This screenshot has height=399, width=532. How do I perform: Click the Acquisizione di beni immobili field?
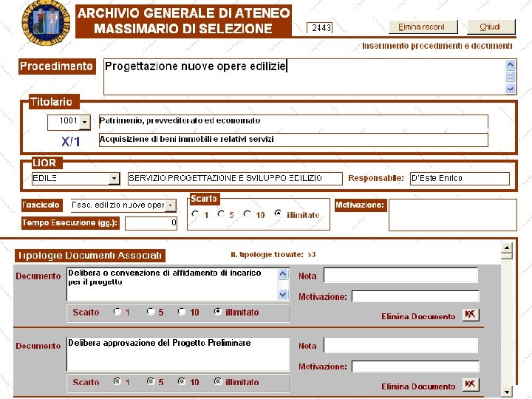pyautogui.click(x=293, y=140)
